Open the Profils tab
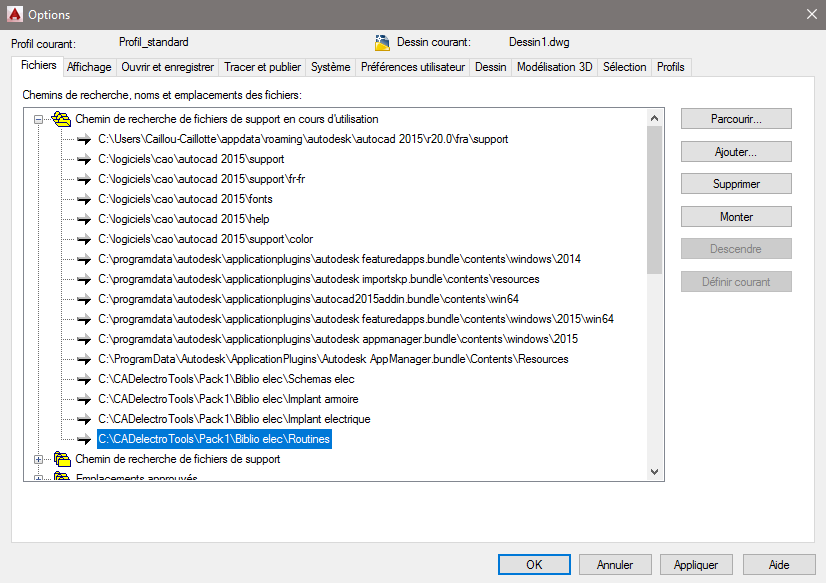Screen dimensions: 826x583 [671, 67]
